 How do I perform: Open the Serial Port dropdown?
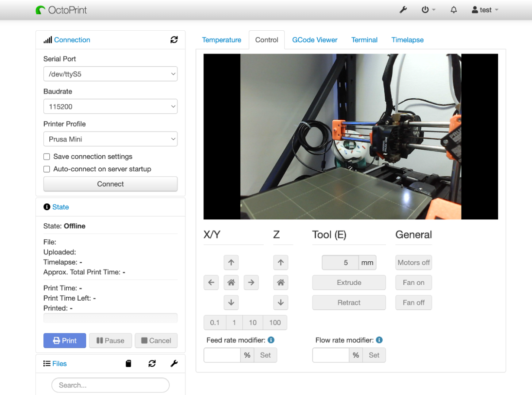110,74
